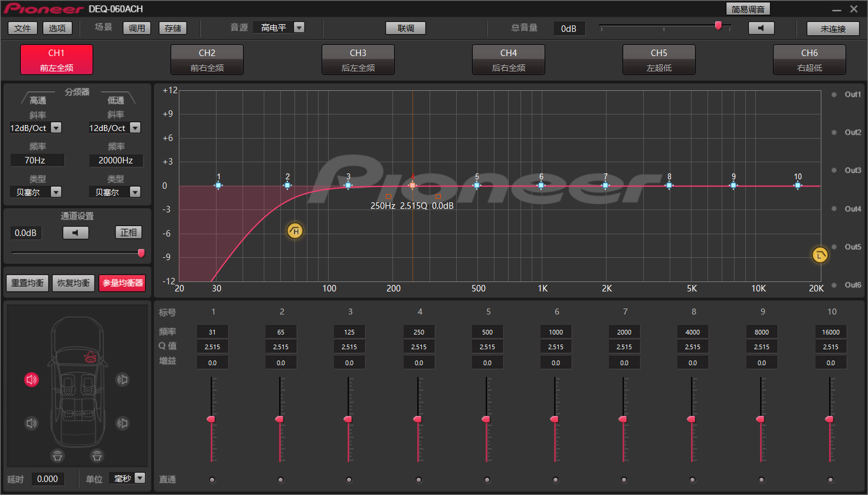Click Out3 indicator dot
Image resolution: width=868 pixels, height=495 pixels.
[x=834, y=171]
